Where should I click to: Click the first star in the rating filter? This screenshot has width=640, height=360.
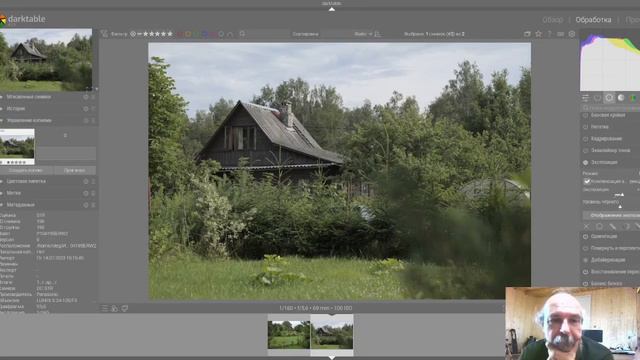[145, 34]
